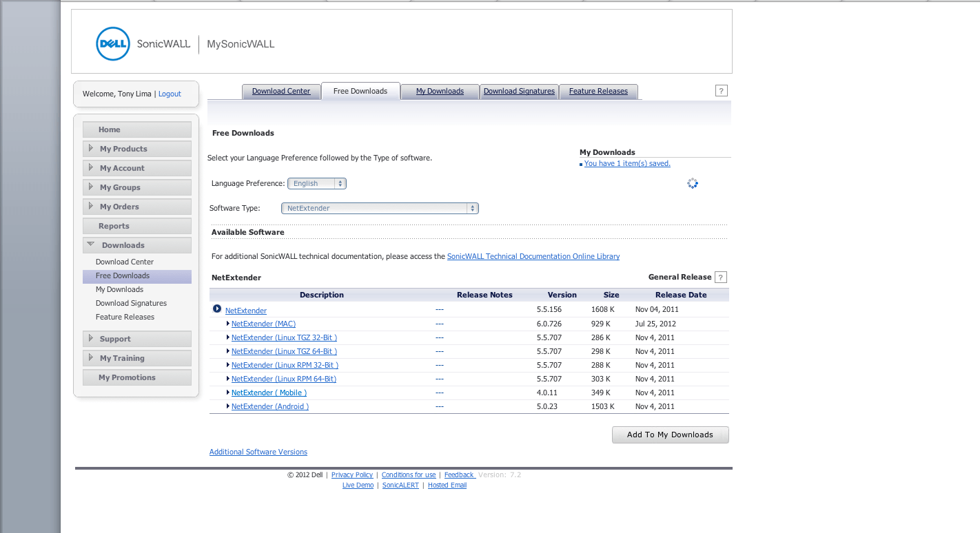
Task: Click size value 1608 K
Action: tap(602, 310)
